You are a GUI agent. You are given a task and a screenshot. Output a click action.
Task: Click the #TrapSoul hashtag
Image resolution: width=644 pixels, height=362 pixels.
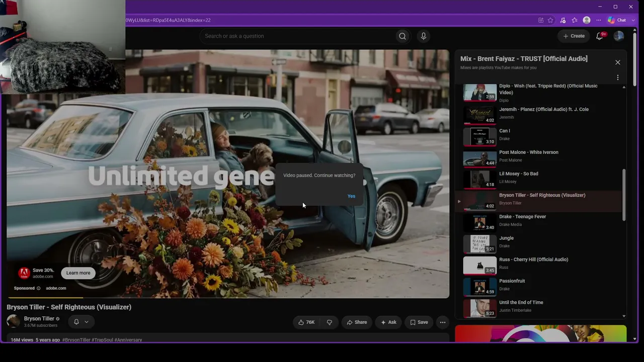(102, 340)
